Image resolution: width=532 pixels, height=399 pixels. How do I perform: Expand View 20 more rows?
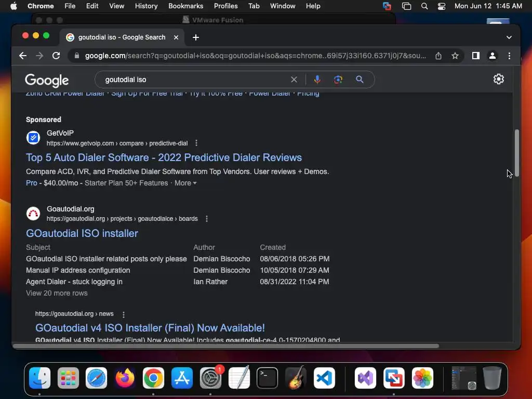57,293
